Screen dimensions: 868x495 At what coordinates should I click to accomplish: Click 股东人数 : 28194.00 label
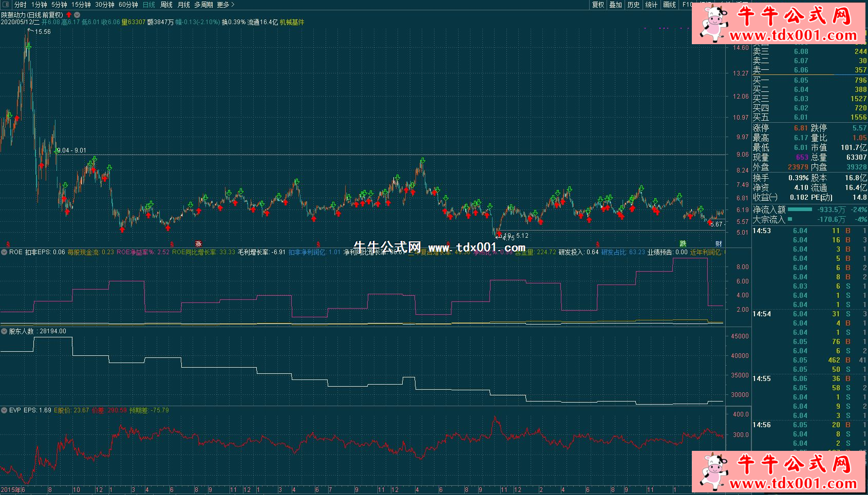37,331
